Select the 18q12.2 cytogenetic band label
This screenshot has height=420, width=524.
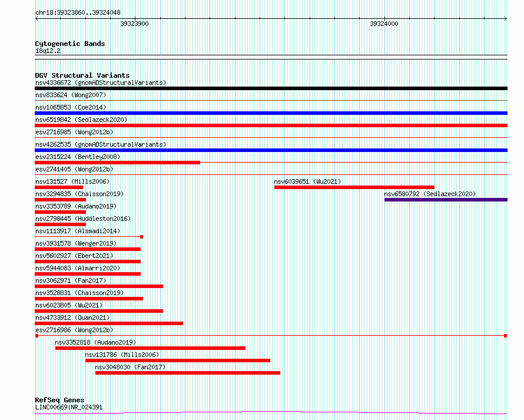(x=48, y=51)
